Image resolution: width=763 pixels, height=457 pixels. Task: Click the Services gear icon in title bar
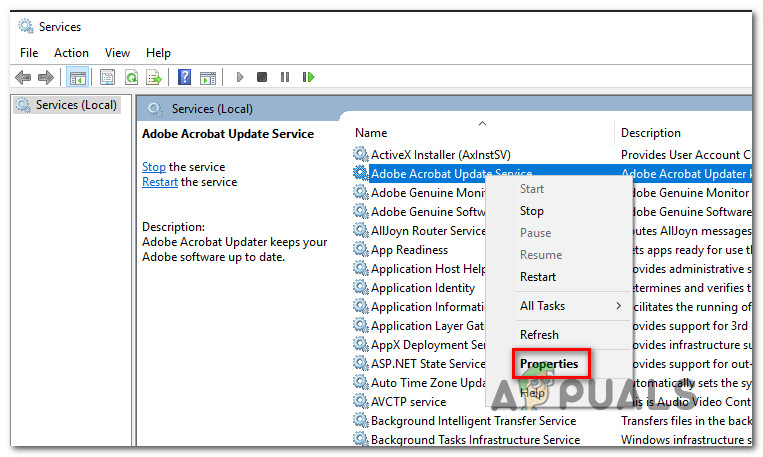25,26
